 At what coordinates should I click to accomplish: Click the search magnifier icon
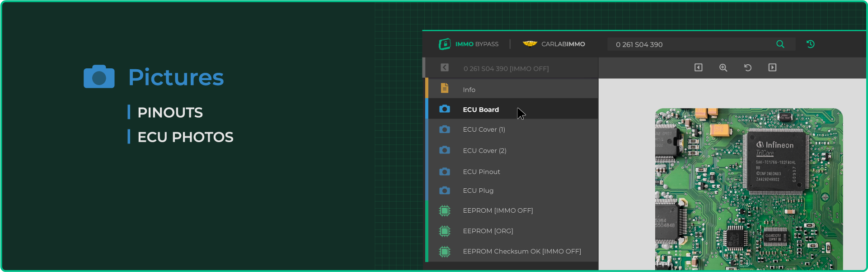(780, 44)
